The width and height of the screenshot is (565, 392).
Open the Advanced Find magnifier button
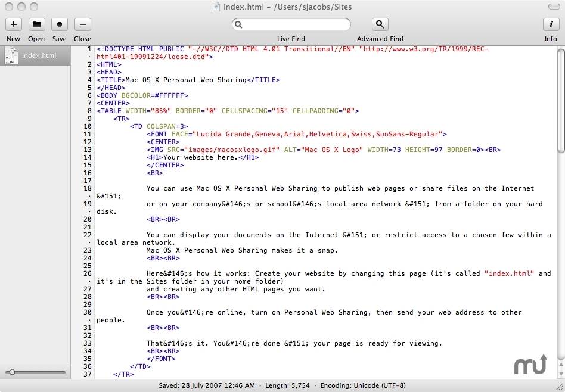(380, 24)
